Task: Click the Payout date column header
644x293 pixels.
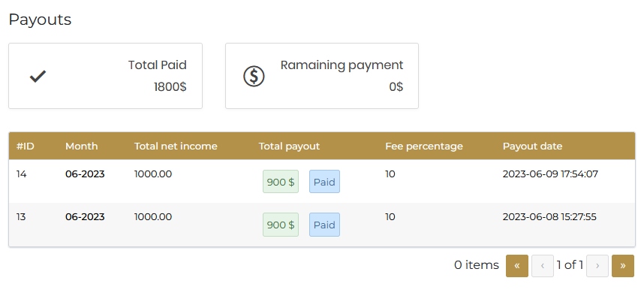Action: (532, 146)
